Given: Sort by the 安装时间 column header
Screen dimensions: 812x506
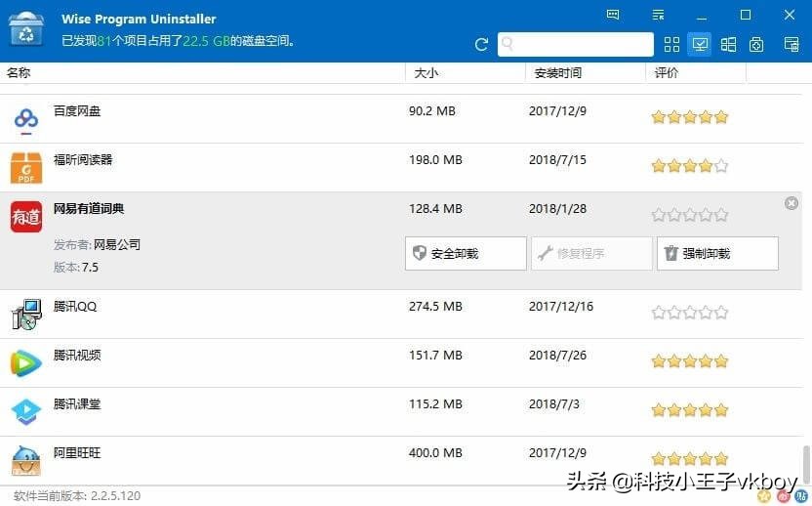Looking at the screenshot, I should click(557, 73).
